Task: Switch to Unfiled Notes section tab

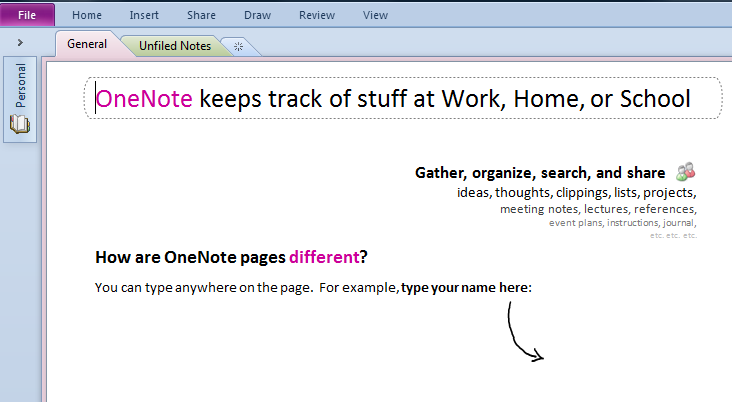Action: point(175,46)
